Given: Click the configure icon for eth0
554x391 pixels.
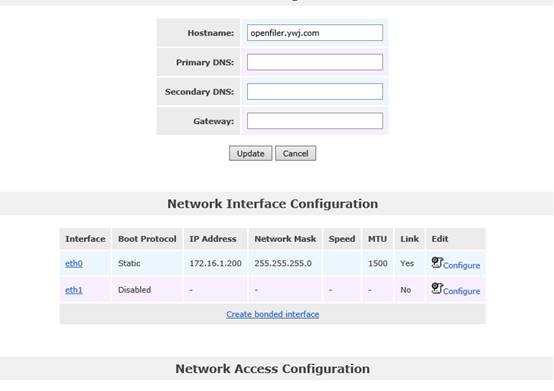Looking at the screenshot, I should (x=437, y=262).
